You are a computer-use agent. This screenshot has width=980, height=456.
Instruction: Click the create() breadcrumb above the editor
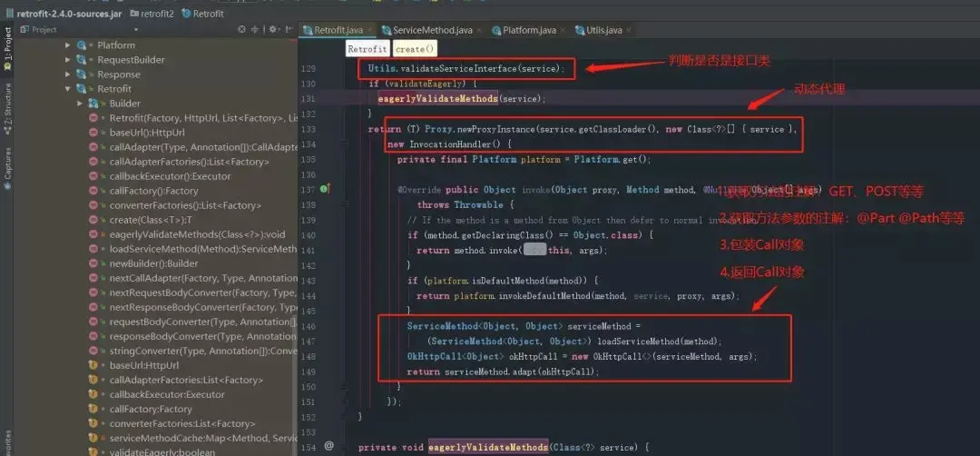415,49
